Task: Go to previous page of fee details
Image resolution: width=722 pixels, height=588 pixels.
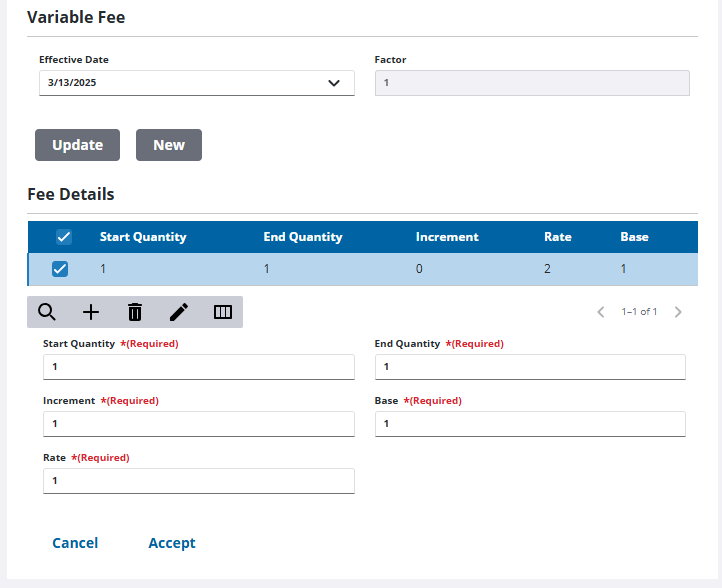Action: (601, 312)
